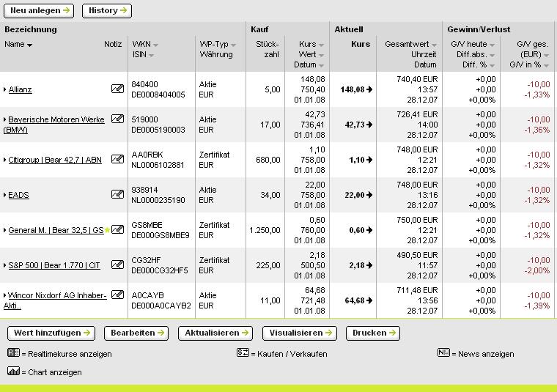Click the current Kurs 42,73 for BMW
The image size is (557, 392).
click(355, 125)
